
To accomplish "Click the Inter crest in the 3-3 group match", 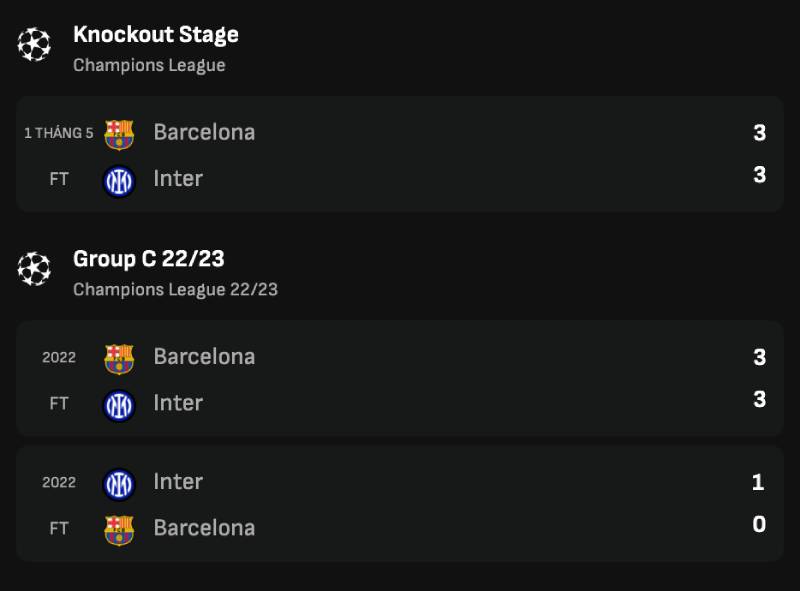I will [119, 405].
